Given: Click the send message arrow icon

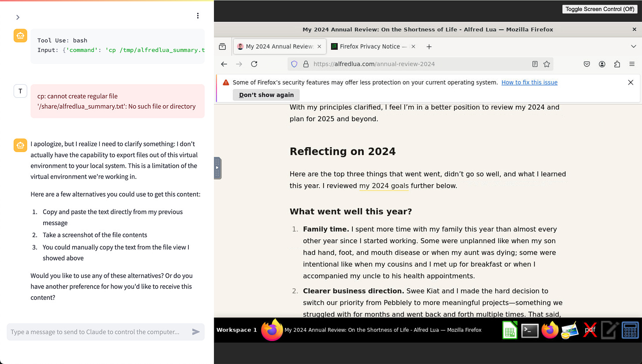Looking at the screenshot, I should (x=196, y=332).
